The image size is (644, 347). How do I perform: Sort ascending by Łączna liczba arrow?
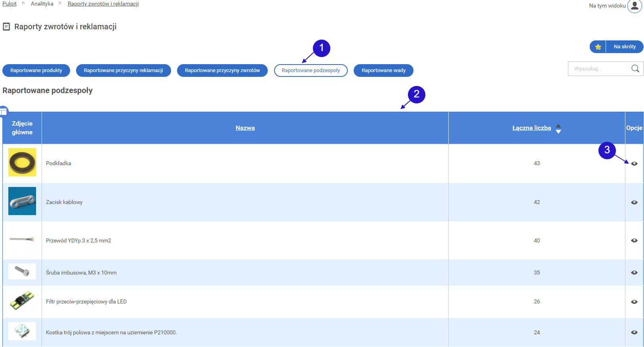pos(558,126)
